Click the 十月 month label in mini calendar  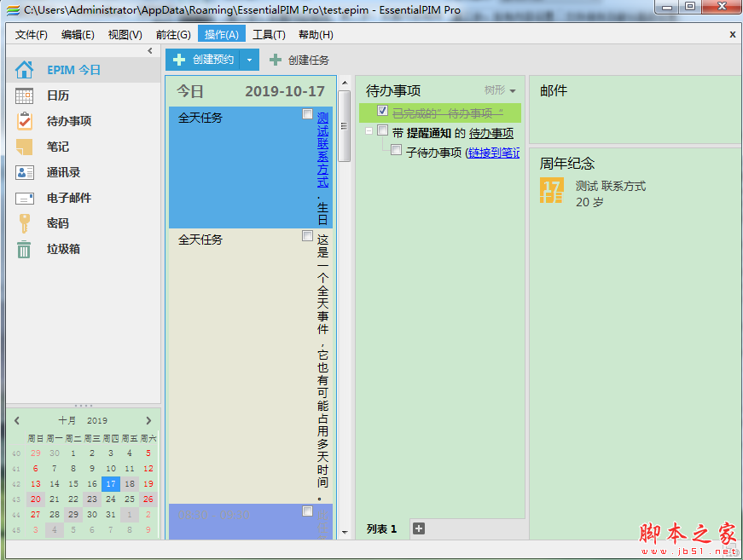click(67, 420)
